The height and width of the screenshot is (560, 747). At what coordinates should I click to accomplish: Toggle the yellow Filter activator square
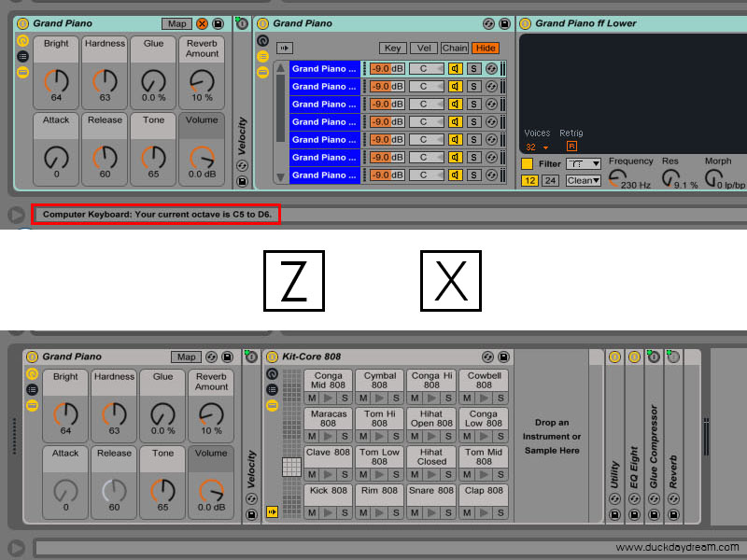(x=529, y=162)
